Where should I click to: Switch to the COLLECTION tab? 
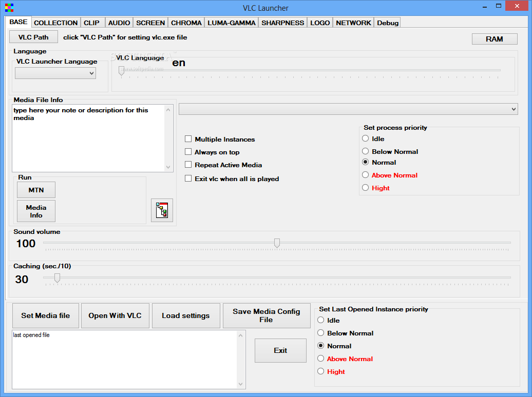tap(55, 23)
